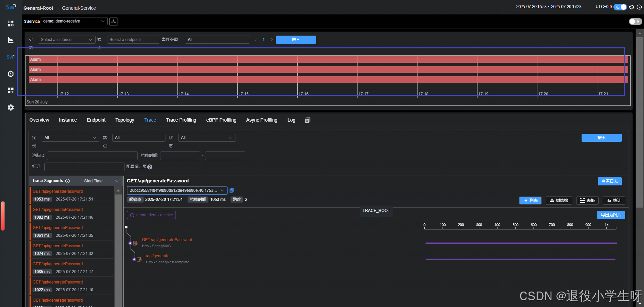Switch to the Log tab
The width and height of the screenshot is (644, 307).
point(291,120)
